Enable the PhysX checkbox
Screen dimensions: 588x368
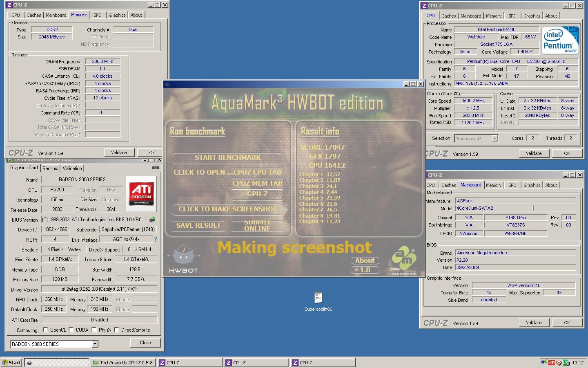click(x=94, y=330)
